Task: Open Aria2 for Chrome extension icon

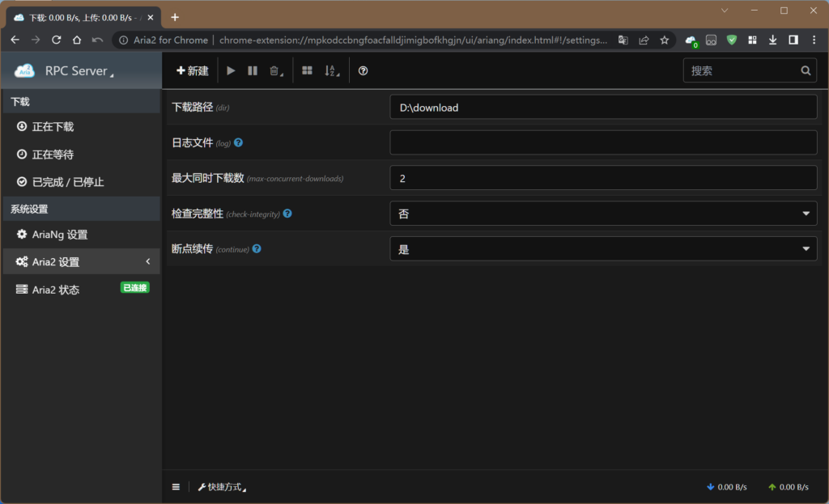Action: point(691,40)
